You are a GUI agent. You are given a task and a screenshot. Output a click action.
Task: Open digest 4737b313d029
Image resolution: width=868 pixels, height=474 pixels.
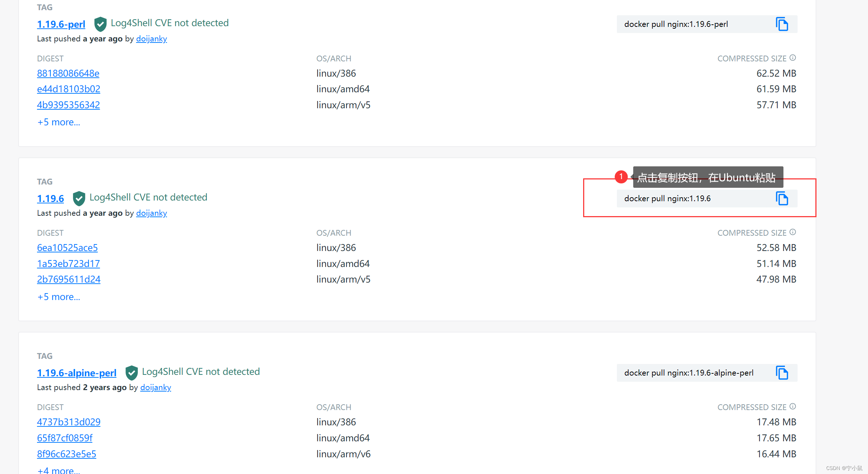click(x=69, y=422)
